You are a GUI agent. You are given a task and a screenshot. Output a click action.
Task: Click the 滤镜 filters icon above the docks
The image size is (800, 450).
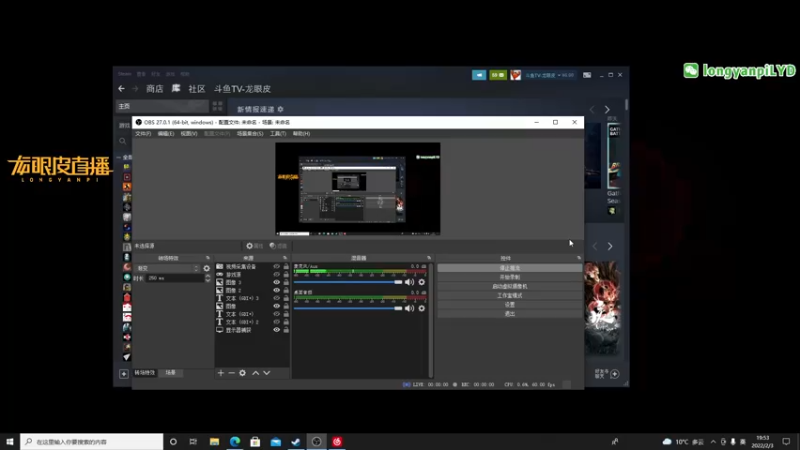278,246
